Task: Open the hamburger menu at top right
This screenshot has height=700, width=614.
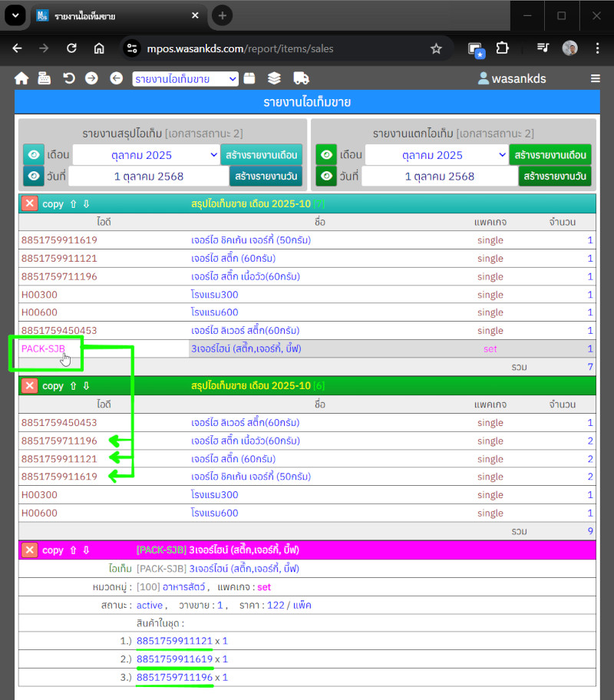Action: tap(595, 78)
